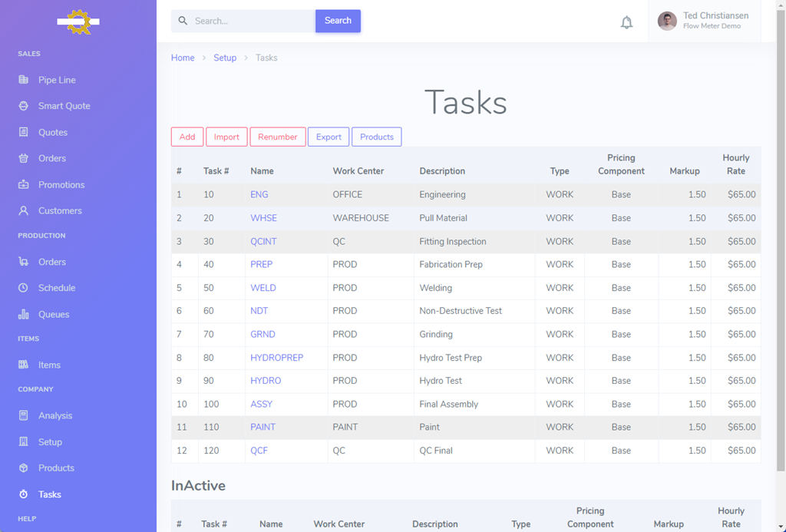Go to Items in sidebar menu

point(49,365)
